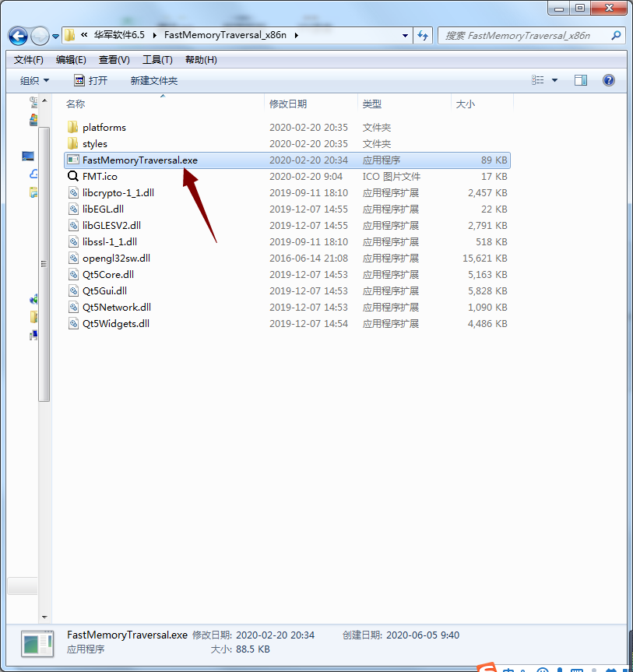
Task: Toggle sort order on 名称 column header
Action: point(76,103)
